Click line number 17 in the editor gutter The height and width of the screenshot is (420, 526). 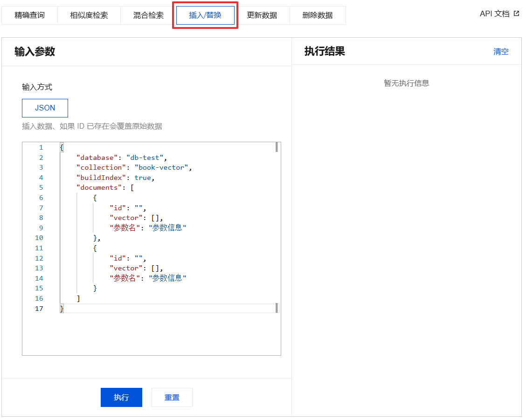tap(39, 309)
